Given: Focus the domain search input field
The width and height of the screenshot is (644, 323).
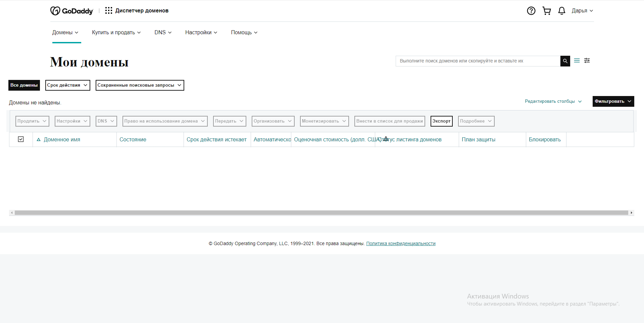Looking at the screenshot, I should [x=478, y=61].
